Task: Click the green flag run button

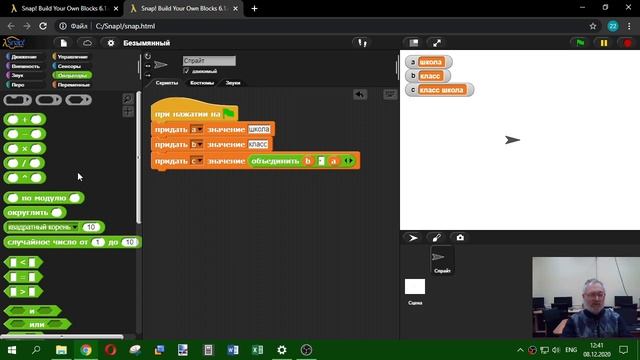Action: (580, 43)
